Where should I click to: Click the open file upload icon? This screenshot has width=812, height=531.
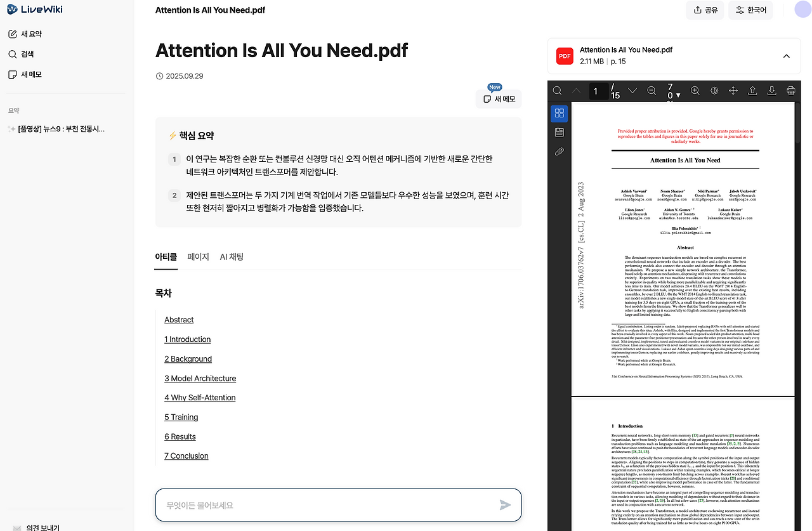click(752, 91)
